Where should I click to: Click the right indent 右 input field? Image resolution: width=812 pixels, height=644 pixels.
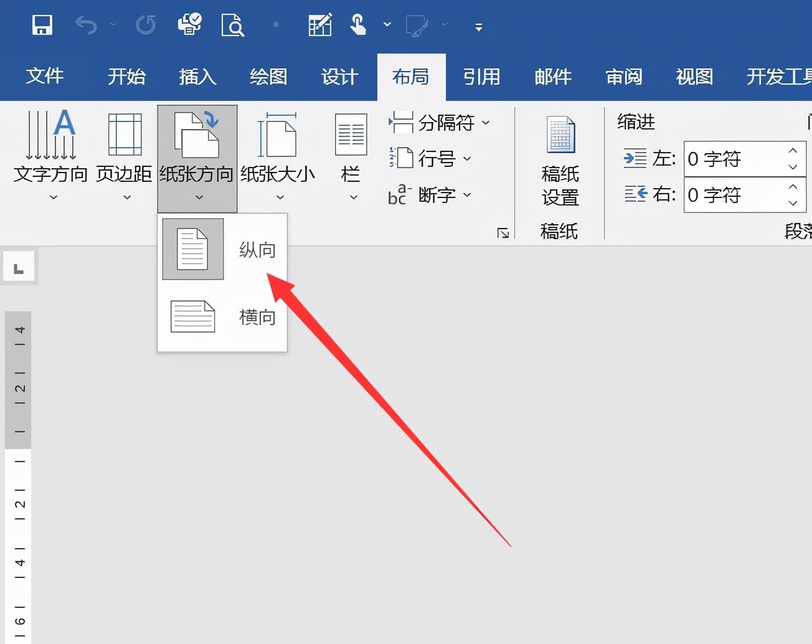732,195
